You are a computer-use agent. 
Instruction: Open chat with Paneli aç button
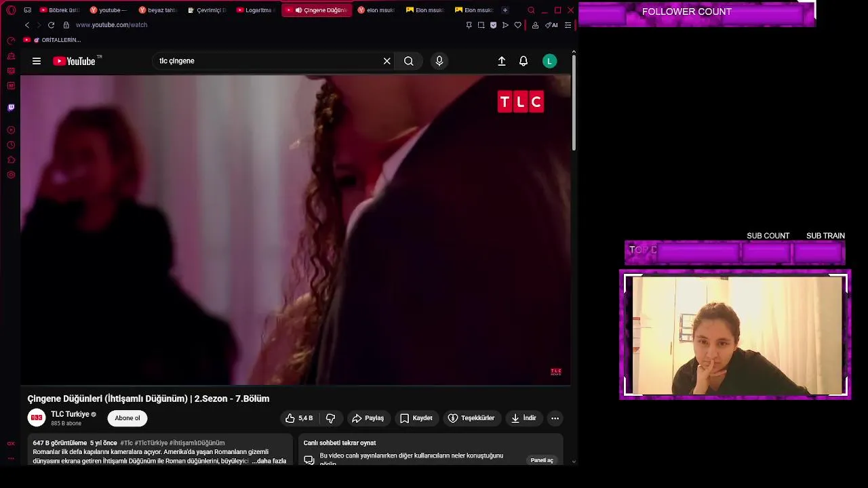click(x=542, y=460)
